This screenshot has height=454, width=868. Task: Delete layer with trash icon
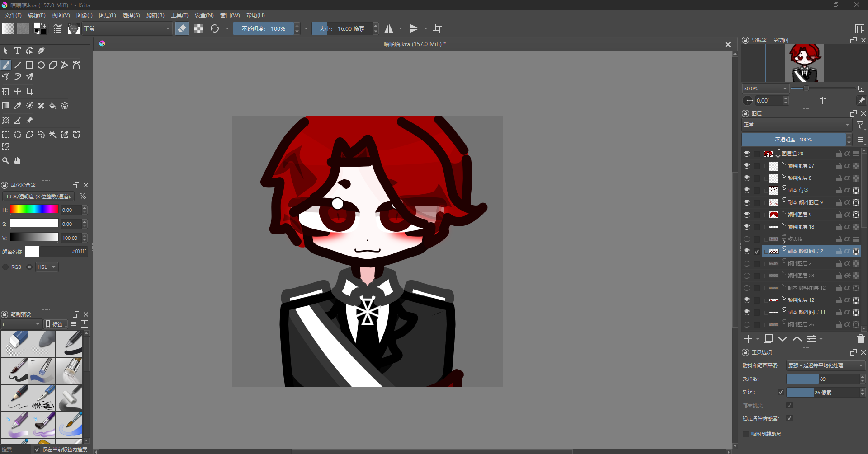(860, 339)
